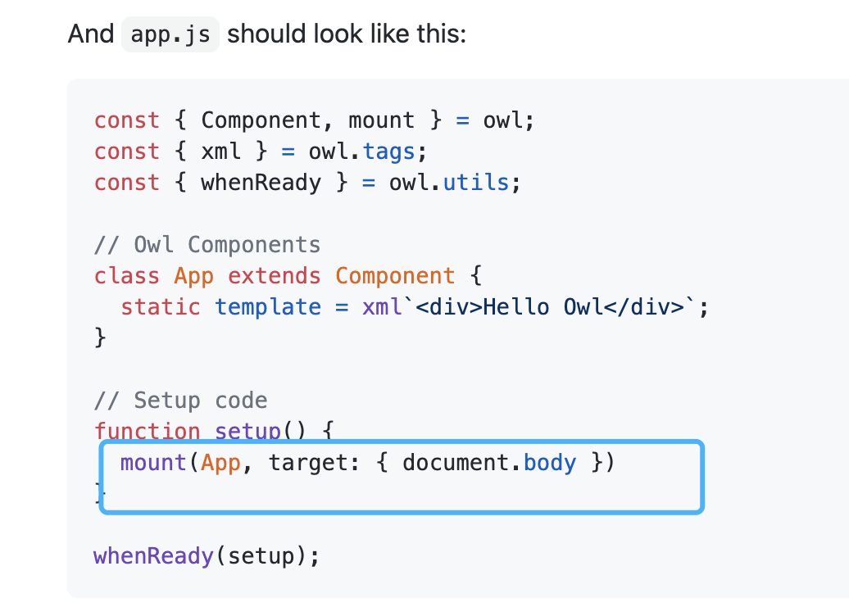Select the App class name
This screenshot has width=849, height=616.
193,276
